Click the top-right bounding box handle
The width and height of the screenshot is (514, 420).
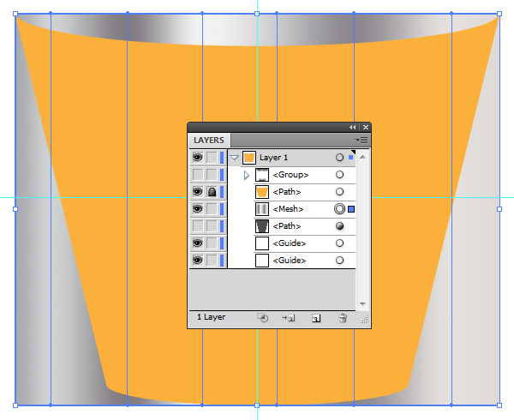click(499, 14)
